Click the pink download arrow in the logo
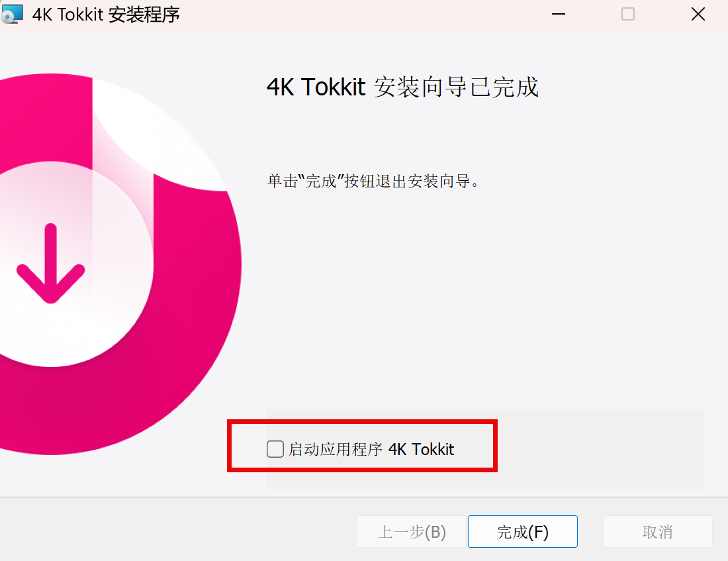 (50, 264)
